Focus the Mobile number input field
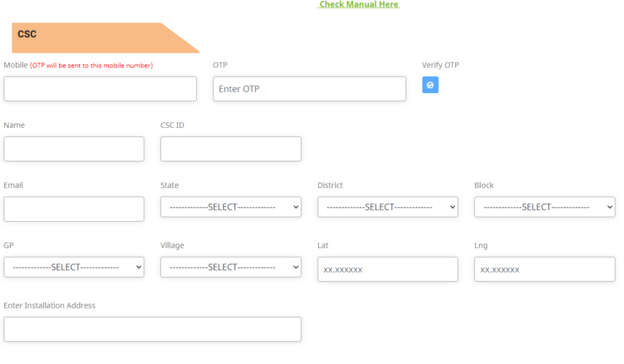 point(100,89)
